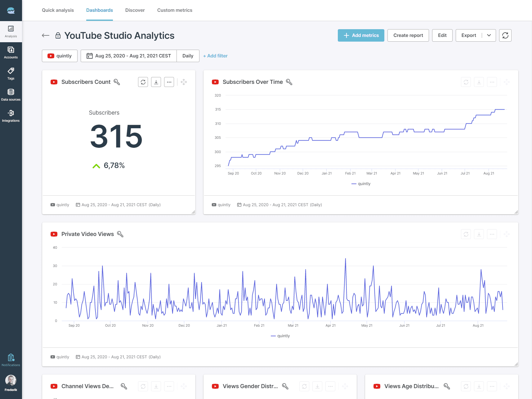The height and width of the screenshot is (399, 532).
Task: Click the Add metrics button
Action: [361, 35]
